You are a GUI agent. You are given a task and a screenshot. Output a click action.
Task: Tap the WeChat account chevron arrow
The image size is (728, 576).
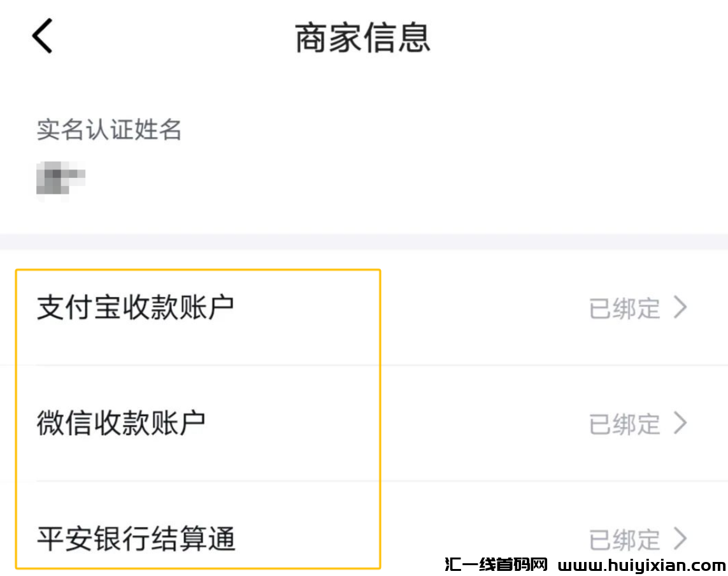click(681, 424)
